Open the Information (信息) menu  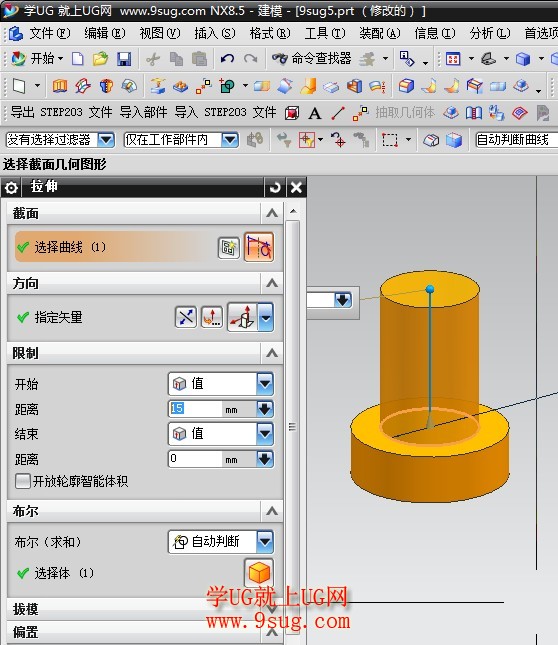[x=435, y=33]
